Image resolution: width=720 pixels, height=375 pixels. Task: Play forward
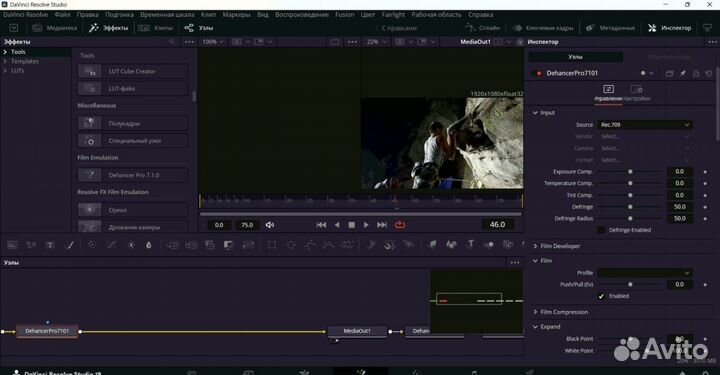pos(366,225)
